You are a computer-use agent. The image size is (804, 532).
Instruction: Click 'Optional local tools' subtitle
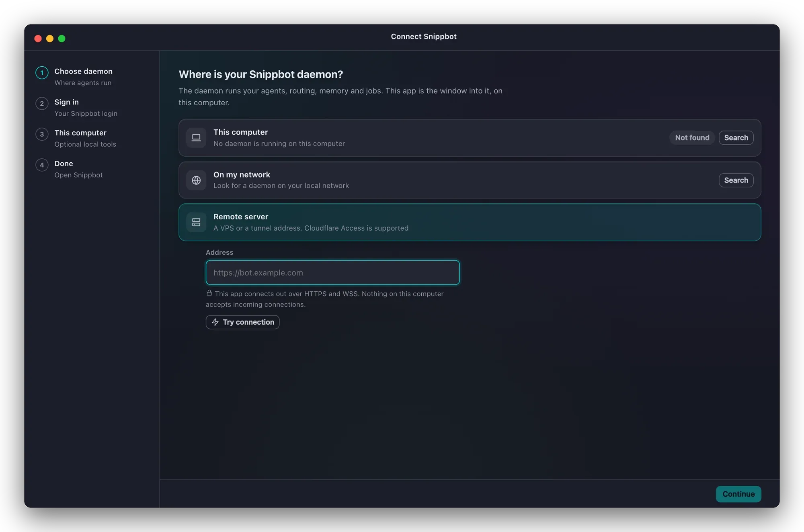[x=85, y=144]
